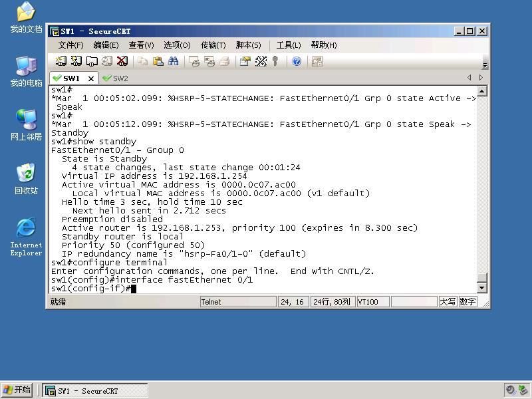Click the 就绪 status text
This screenshot has width=532, height=399.
pos(58,302)
